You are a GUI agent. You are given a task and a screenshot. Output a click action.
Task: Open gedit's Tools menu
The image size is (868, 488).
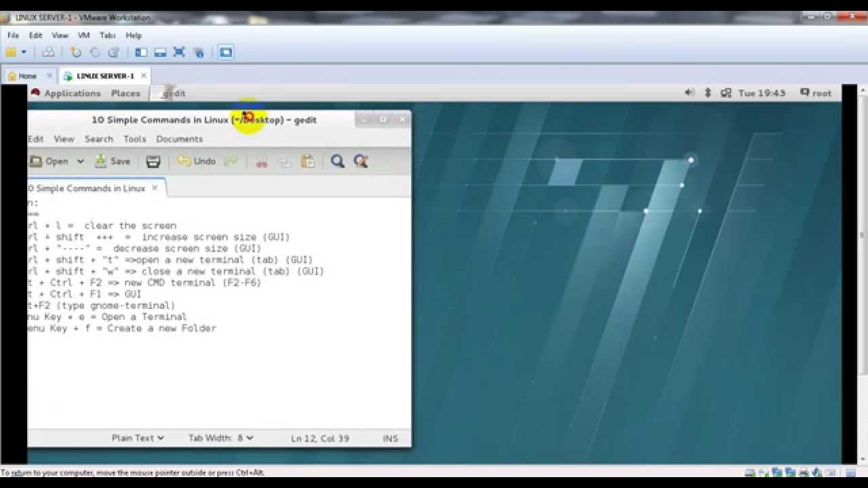[x=135, y=139]
